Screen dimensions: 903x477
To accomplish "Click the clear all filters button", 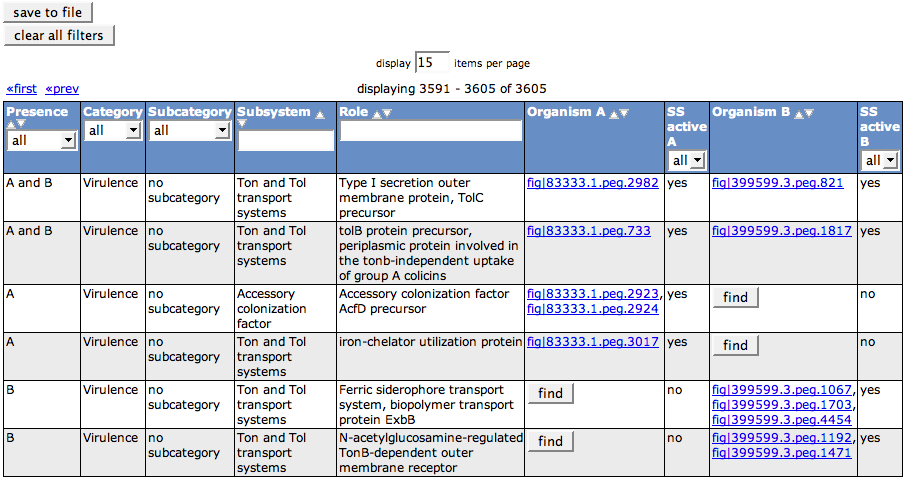I will pos(59,35).
